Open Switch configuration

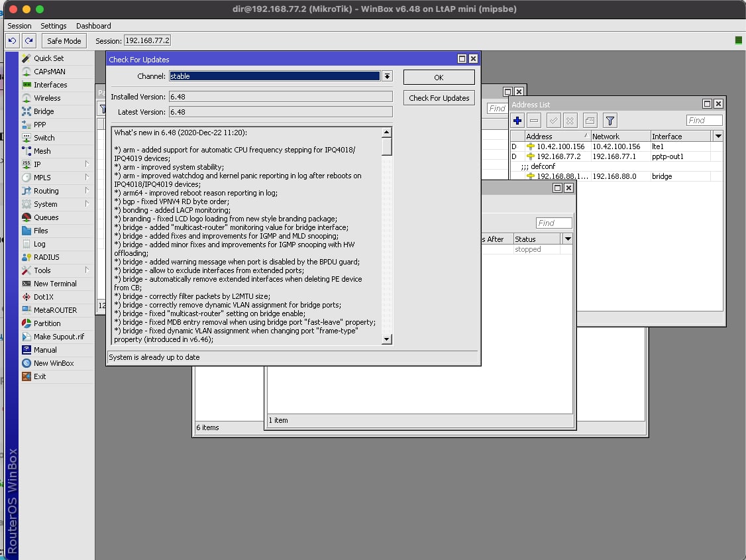pos(44,138)
